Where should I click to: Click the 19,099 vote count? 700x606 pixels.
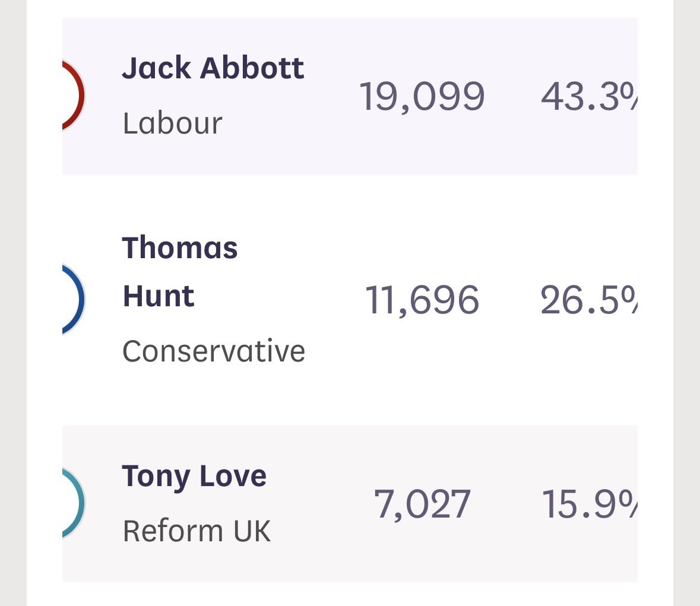pos(422,97)
